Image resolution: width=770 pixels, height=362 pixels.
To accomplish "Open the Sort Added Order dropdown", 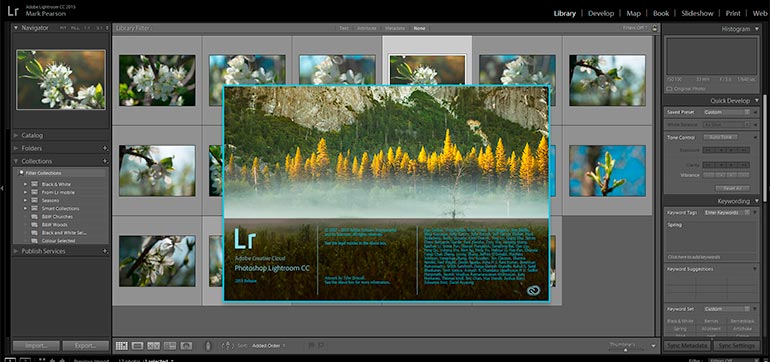I will click(268, 346).
